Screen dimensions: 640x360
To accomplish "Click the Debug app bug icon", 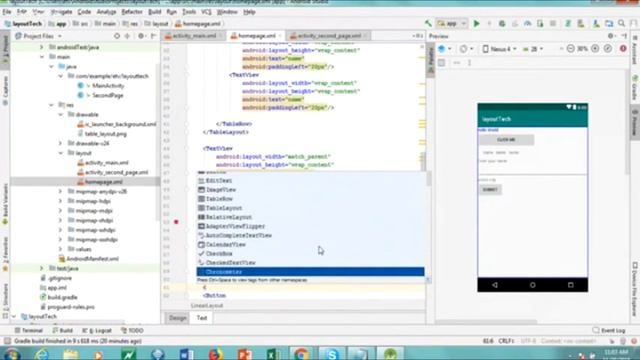I will [x=502, y=24].
